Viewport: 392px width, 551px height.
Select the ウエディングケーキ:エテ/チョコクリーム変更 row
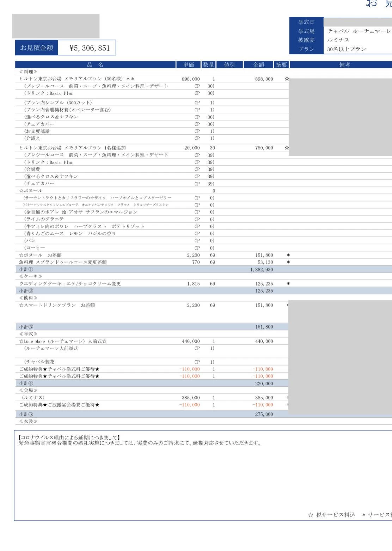pyautogui.click(x=70, y=283)
